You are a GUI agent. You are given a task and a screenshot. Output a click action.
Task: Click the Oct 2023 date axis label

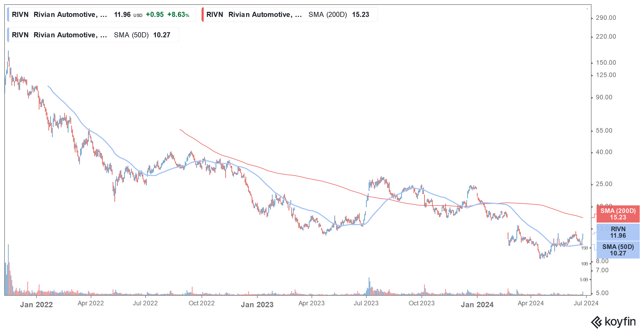pos(422,303)
